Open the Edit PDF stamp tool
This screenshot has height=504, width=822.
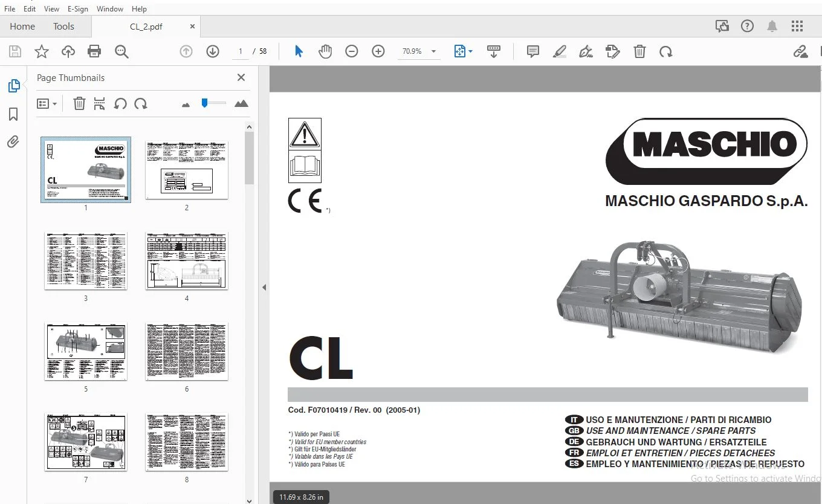[613, 52]
